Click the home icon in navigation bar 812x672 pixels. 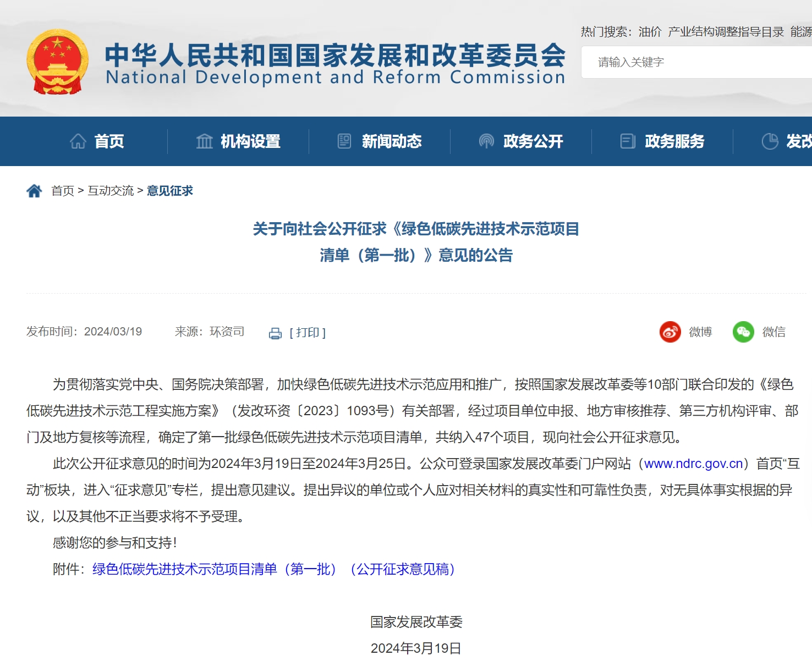pos(78,141)
